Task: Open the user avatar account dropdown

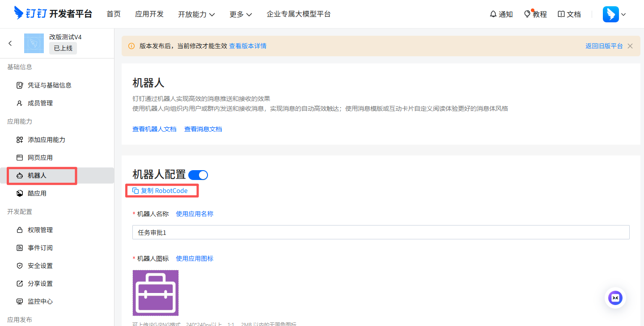Action: coord(614,14)
